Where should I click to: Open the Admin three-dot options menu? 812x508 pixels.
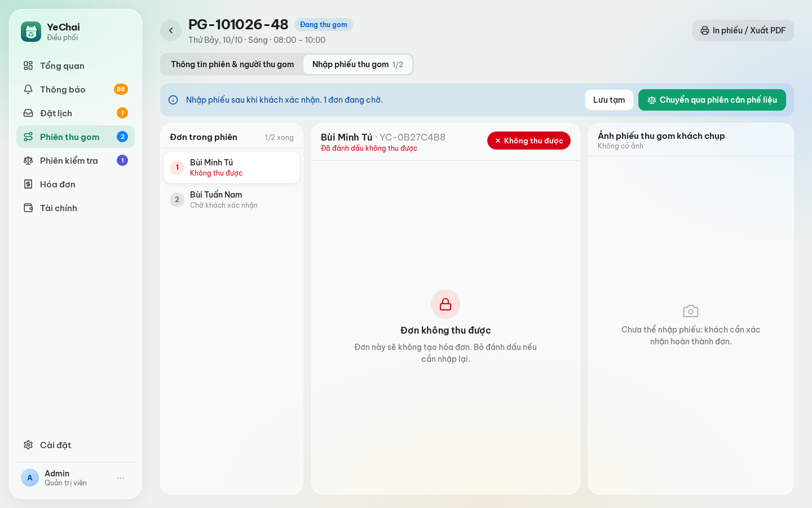pyautogui.click(x=121, y=478)
